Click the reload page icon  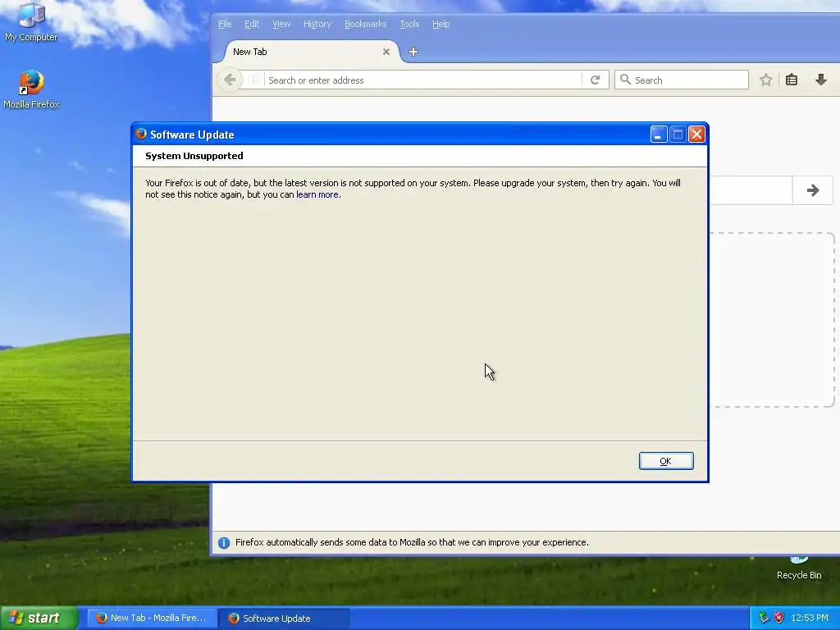click(596, 80)
